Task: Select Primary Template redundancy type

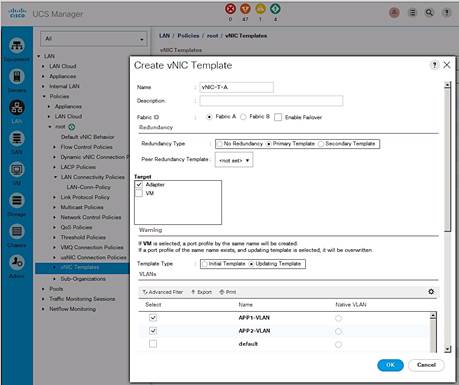Action: click(269, 144)
